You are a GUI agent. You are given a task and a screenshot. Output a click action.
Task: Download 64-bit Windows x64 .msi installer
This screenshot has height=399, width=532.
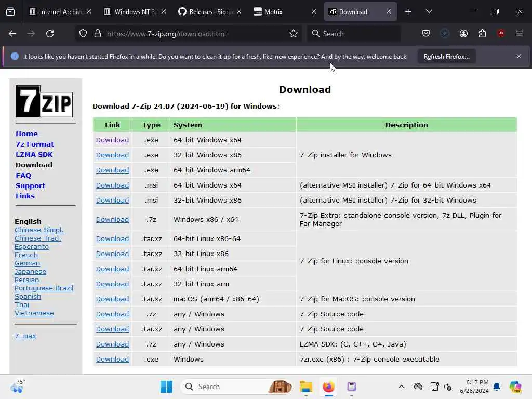point(112,185)
